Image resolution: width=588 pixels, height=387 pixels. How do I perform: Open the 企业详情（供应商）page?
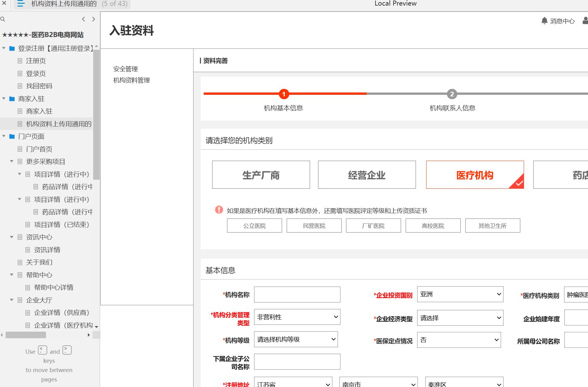62,313
